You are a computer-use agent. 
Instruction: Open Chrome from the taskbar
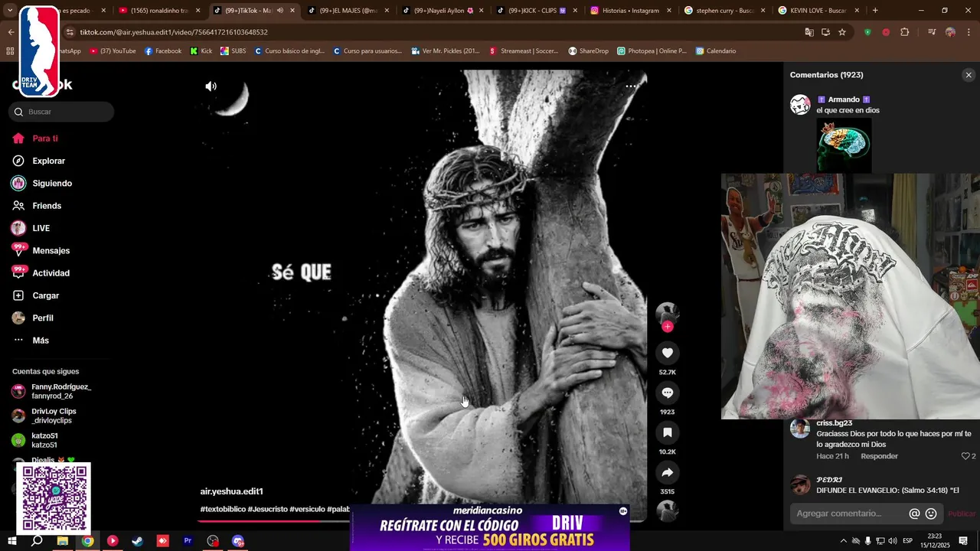tap(88, 541)
